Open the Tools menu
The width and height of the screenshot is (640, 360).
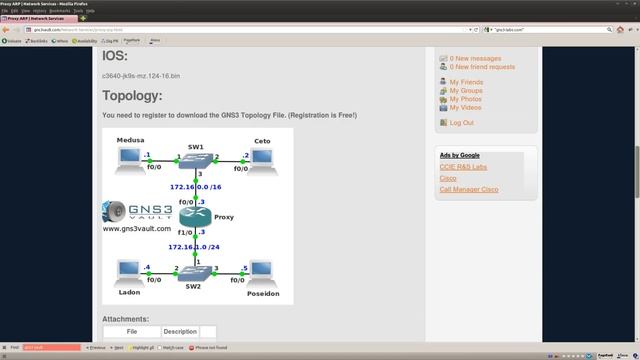tap(78, 11)
